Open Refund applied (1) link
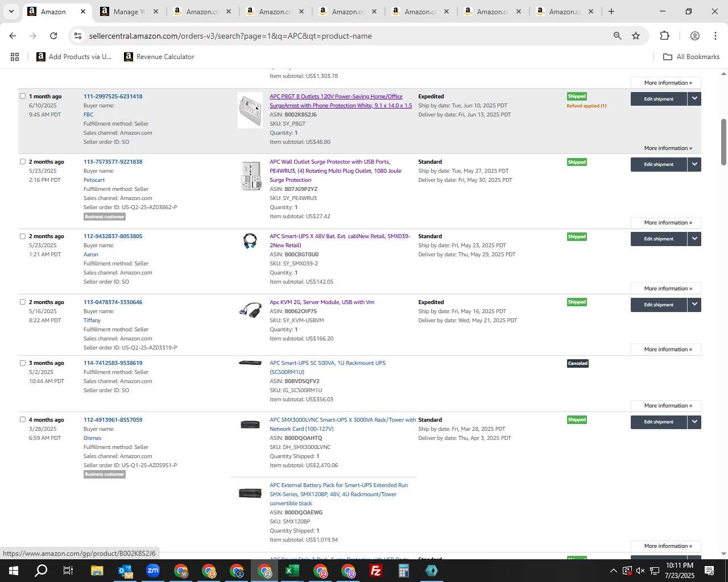The image size is (728, 582). tap(586, 106)
